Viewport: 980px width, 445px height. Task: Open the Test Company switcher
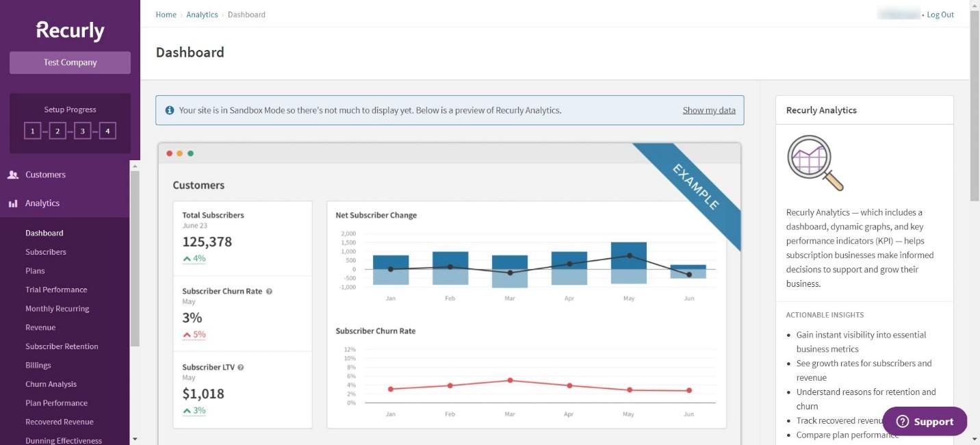(70, 62)
